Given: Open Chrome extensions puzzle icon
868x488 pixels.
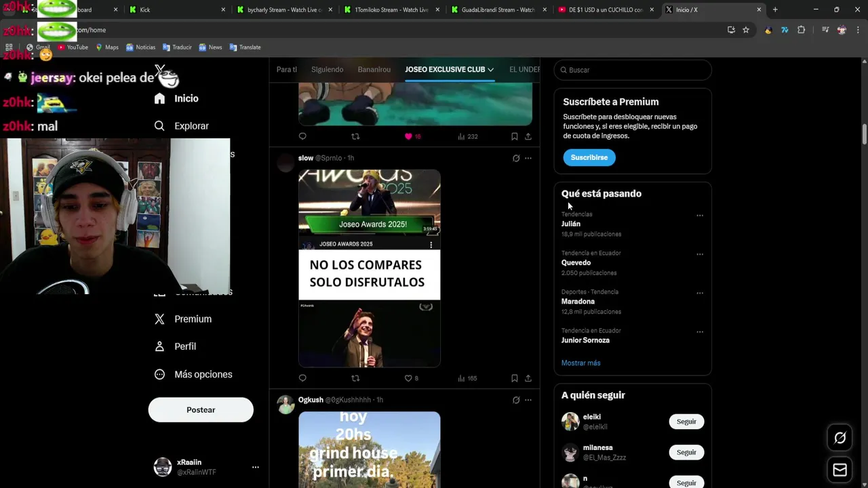Looking at the screenshot, I should (x=802, y=30).
